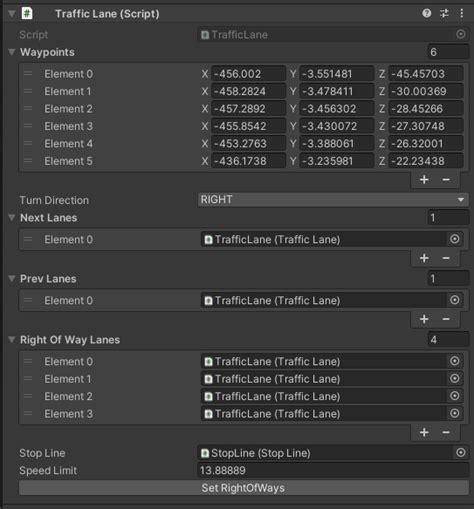Remove waypoint using minus button
Screen dimensions: 474x509
pyautogui.click(x=446, y=180)
